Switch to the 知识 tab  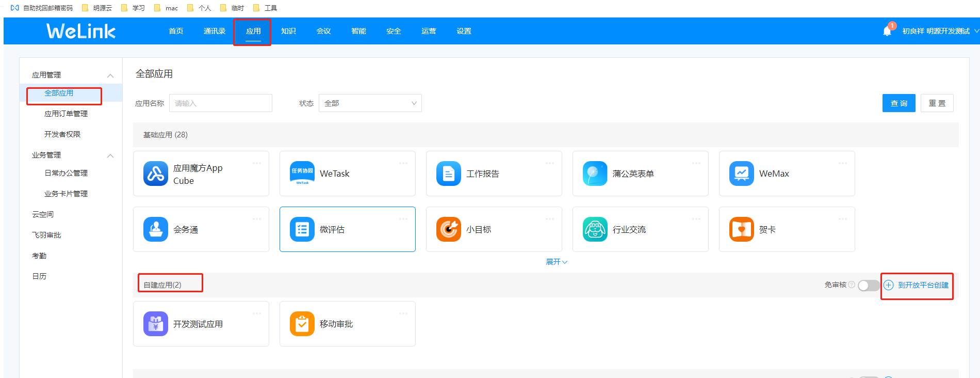[288, 31]
